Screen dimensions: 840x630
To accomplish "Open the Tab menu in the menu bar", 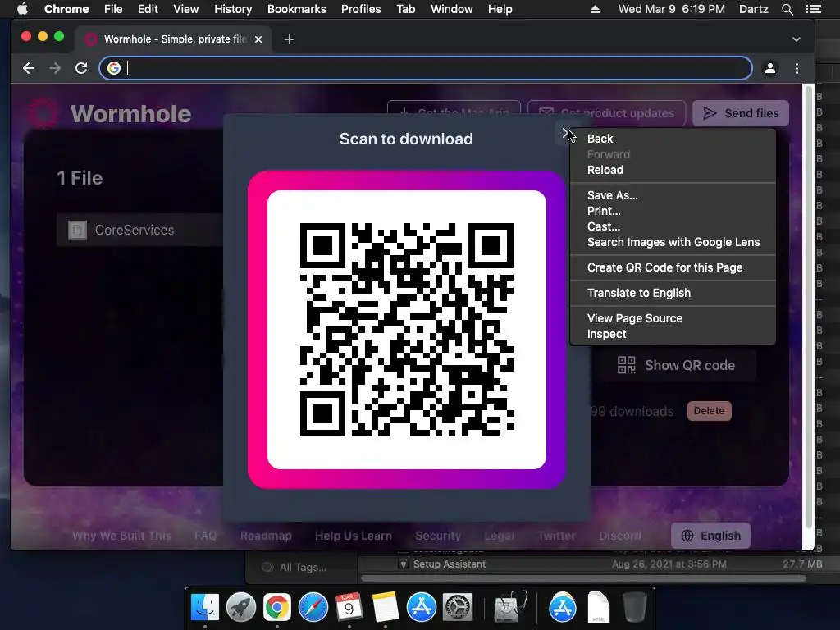I will pos(405,9).
